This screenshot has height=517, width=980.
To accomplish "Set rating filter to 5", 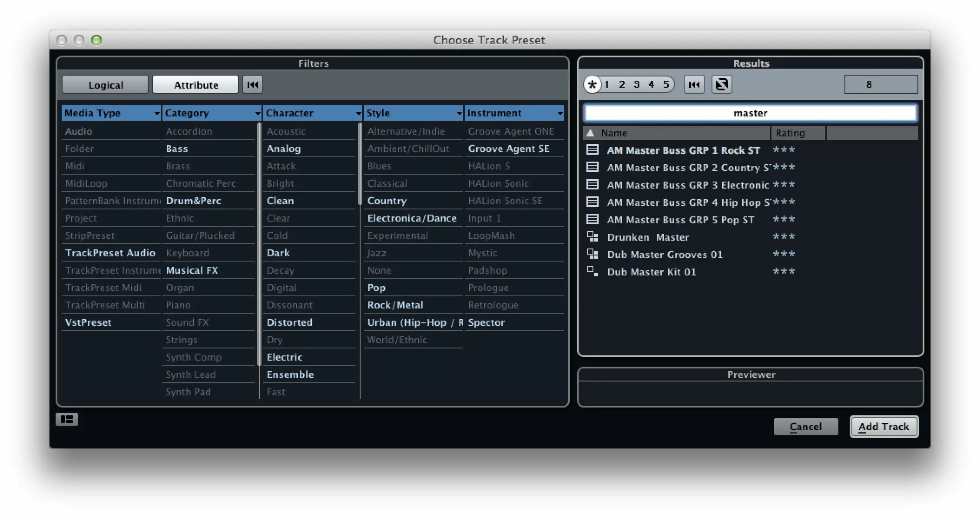I will click(666, 85).
